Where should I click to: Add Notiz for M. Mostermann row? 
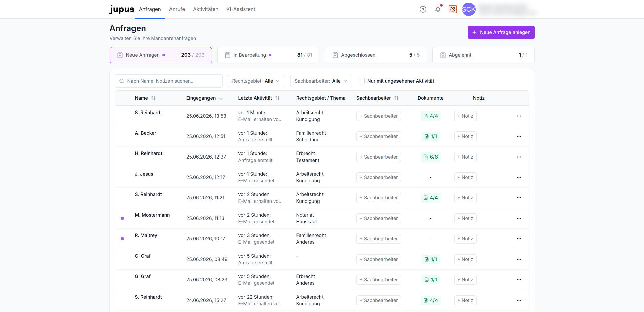click(x=465, y=218)
